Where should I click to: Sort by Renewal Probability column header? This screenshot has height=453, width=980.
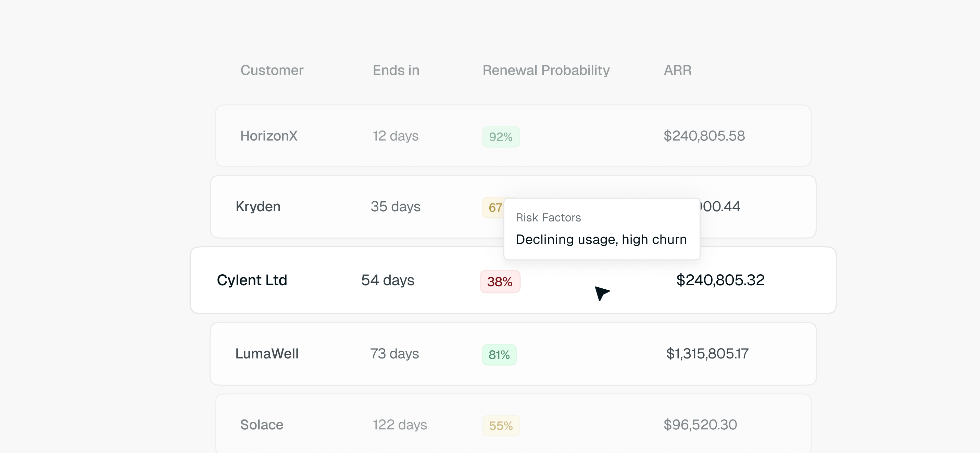(546, 71)
